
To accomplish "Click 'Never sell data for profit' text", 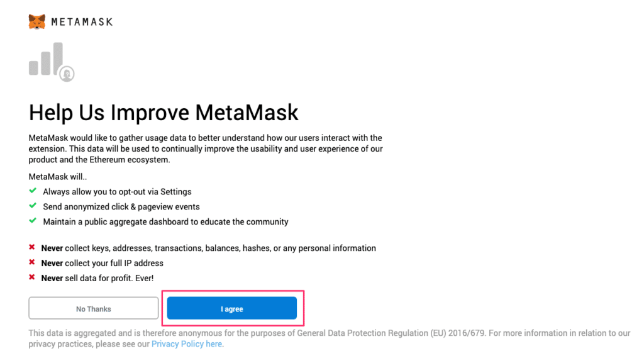I will (x=97, y=278).
